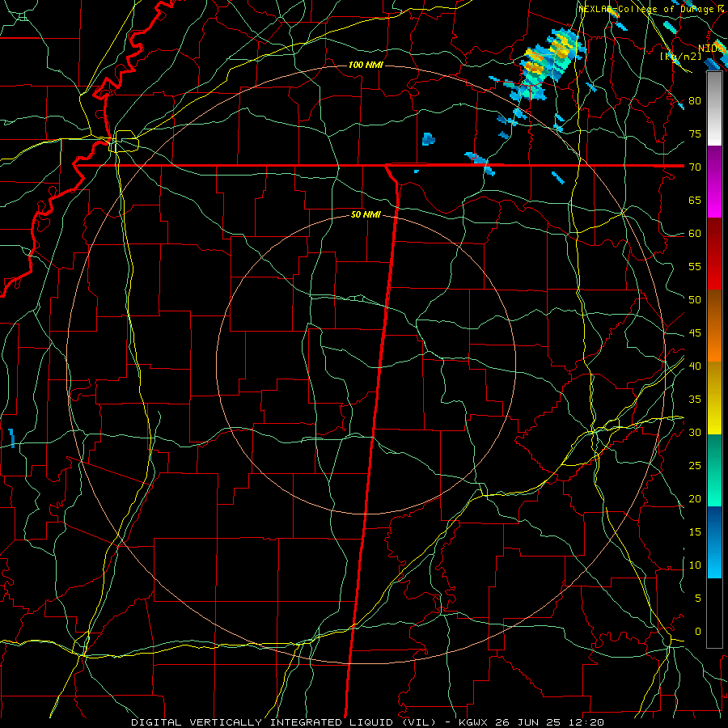Click the kg/m2 unit label

coord(680,56)
